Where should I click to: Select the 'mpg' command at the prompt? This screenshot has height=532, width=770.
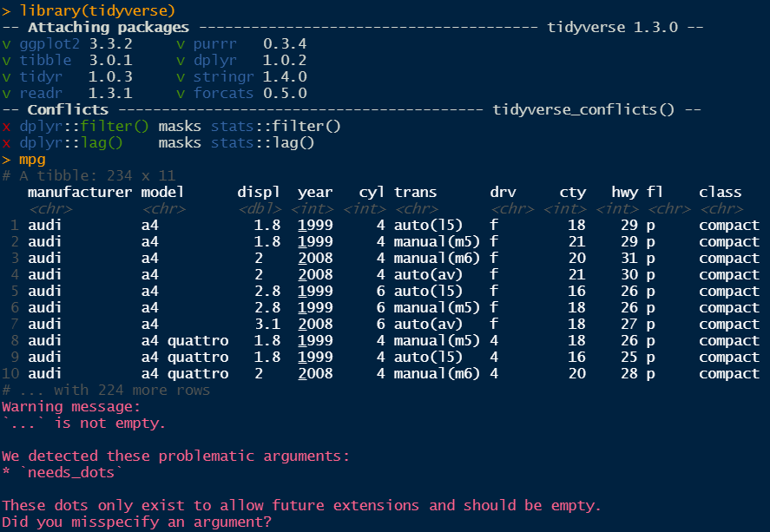pos(32,160)
